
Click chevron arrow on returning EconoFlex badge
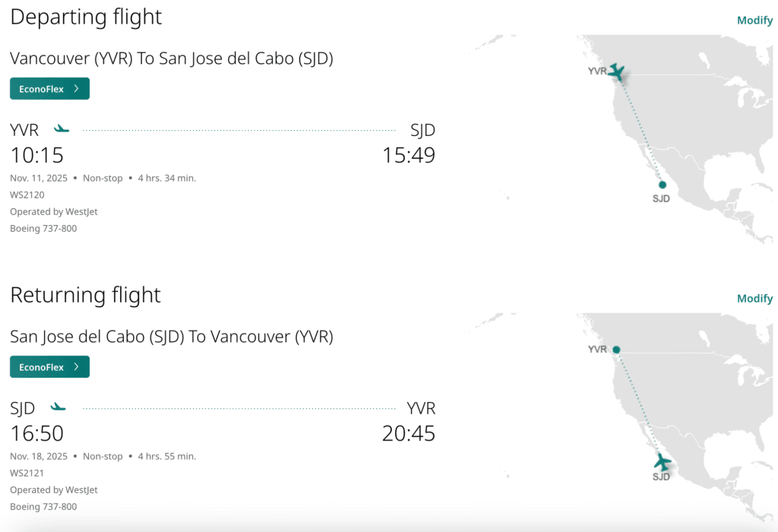(x=77, y=367)
